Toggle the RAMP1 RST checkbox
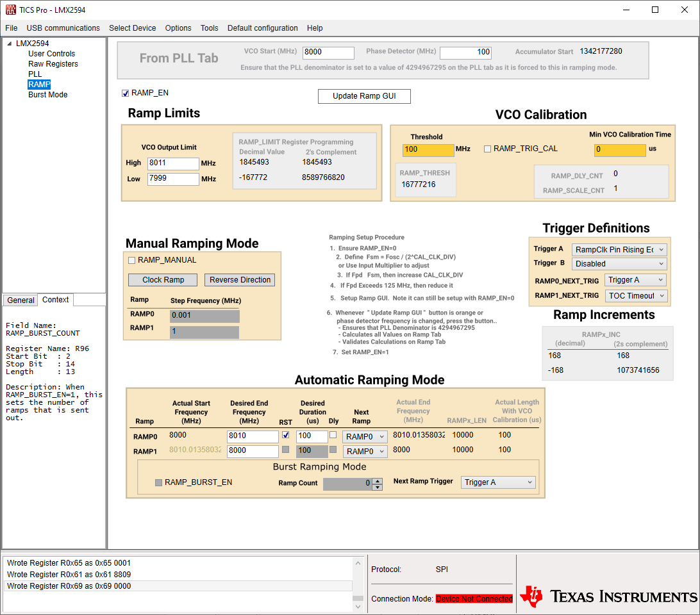700x615 pixels. click(286, 450)
